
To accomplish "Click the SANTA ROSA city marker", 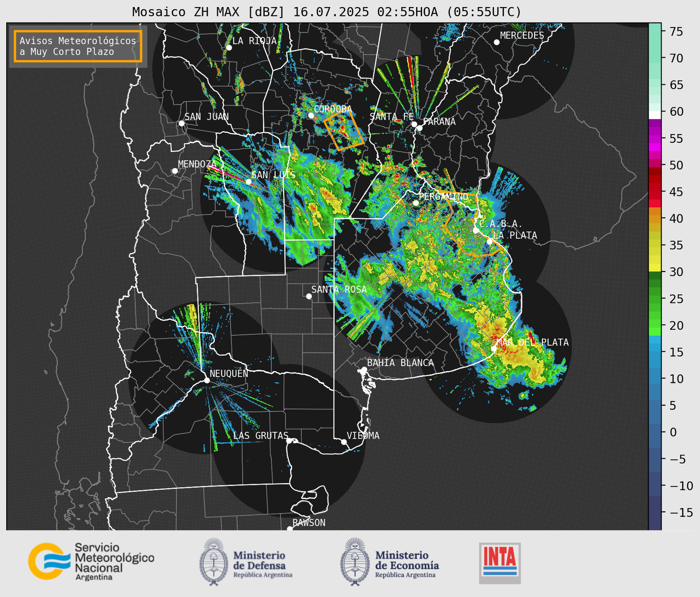I will click(309, 296).
